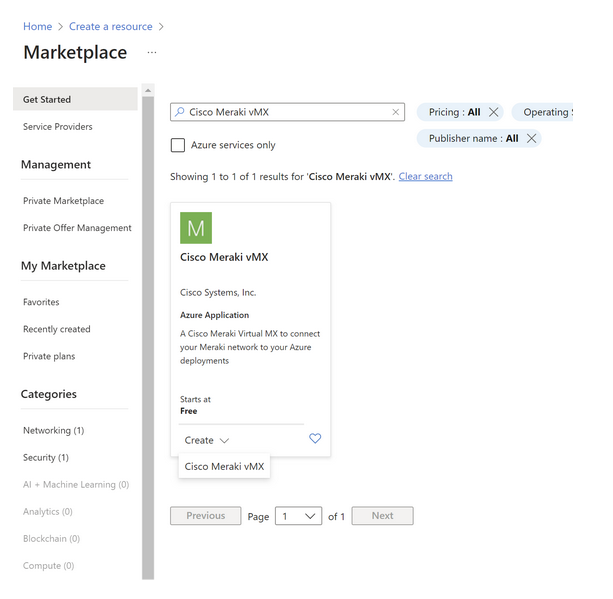
Task: Open Recently created list
Action: click(57, 329)
